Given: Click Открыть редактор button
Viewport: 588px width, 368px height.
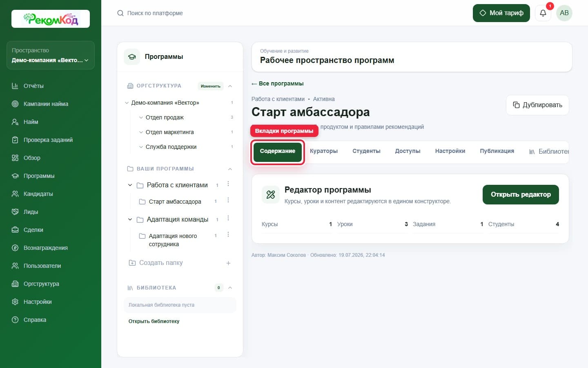Looking at the screenshot, I should coord(521,195).
